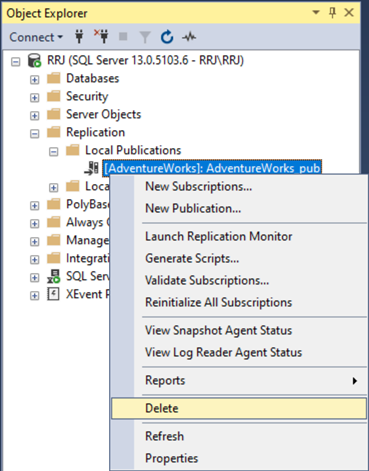Choose Delete from the context menu
The width and height of the screenshot is (369, 471).
tap(239, 408)
